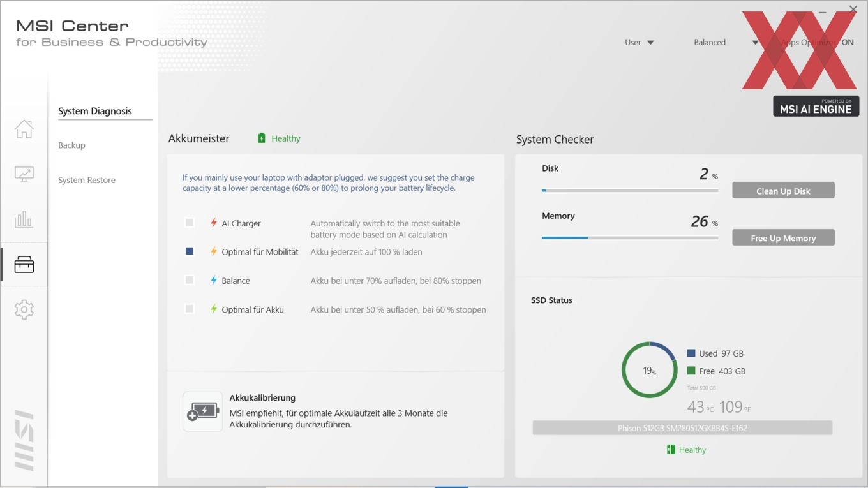Check the Balance battery mode checkbox
Viewport: 868px width, 488px height.
point(190,280)
